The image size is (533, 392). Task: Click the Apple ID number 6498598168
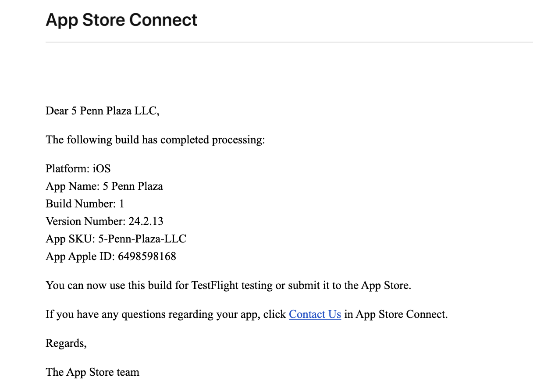(x=147, y=257)
